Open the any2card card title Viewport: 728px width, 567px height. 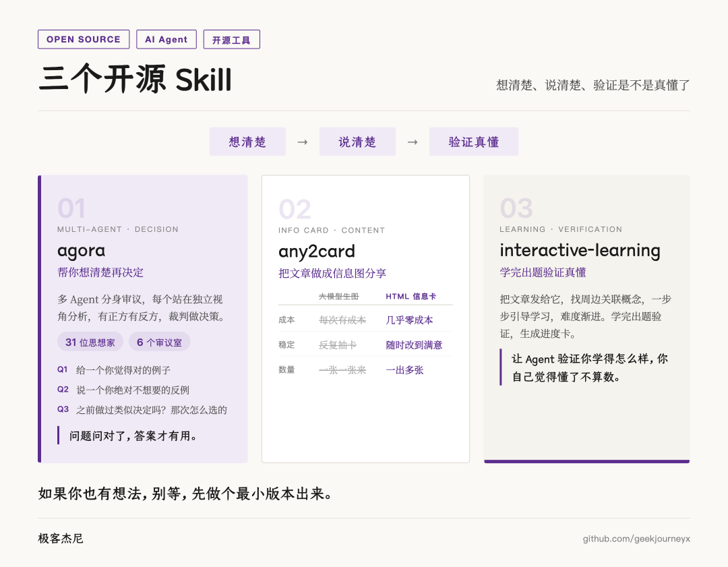coord(317,251)
